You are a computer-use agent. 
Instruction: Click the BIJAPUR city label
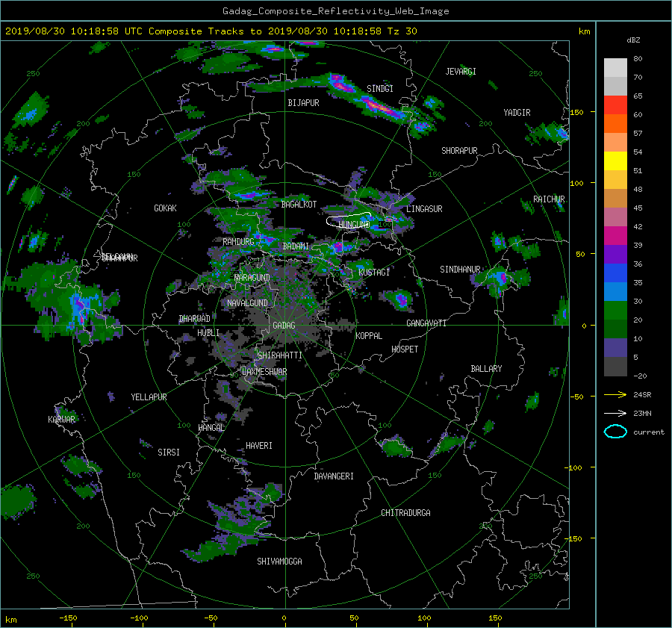[303, 103]
